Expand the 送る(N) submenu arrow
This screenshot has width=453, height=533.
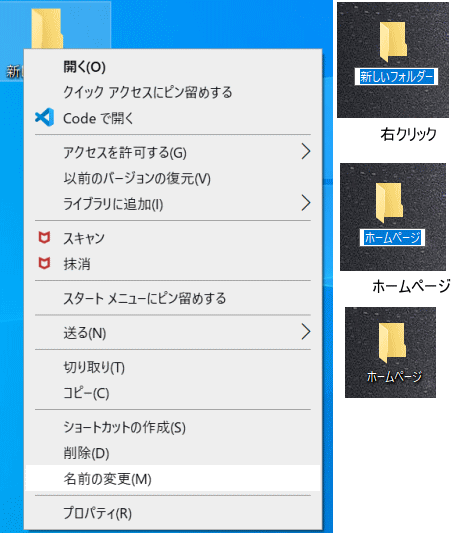pyautogui.click(x=306, y=332)
